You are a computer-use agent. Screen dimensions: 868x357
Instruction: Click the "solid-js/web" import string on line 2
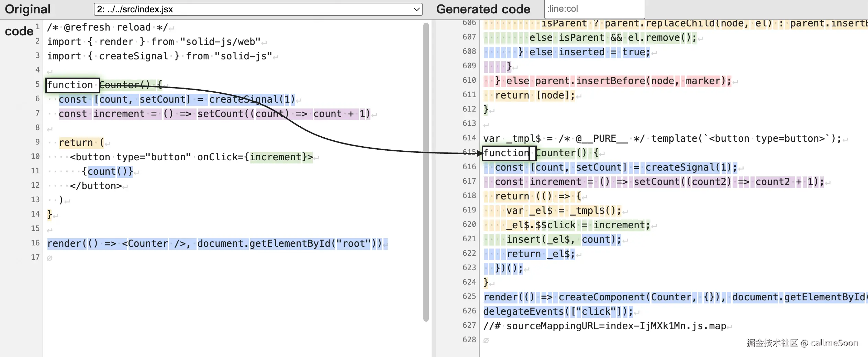[x=220, y=42]
